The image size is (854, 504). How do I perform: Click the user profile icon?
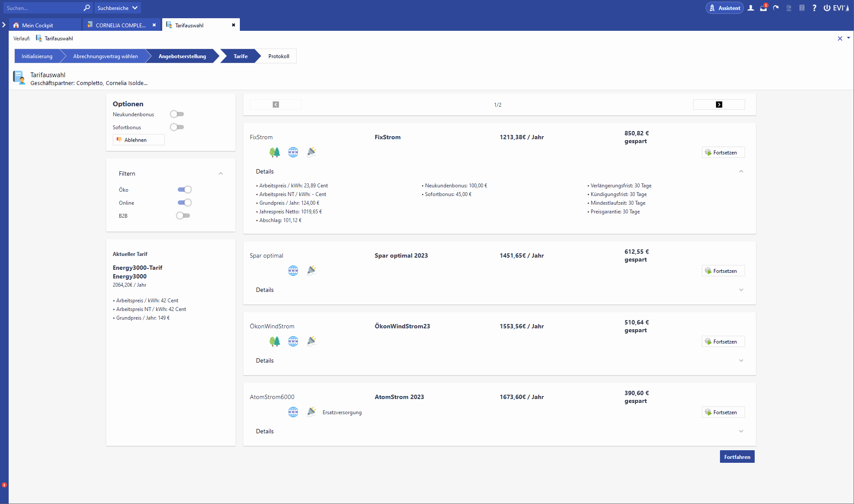751,8
